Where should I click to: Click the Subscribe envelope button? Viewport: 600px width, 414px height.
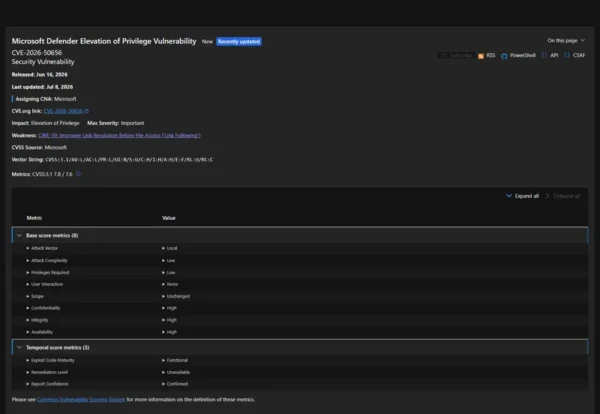(x=456, y=55)
